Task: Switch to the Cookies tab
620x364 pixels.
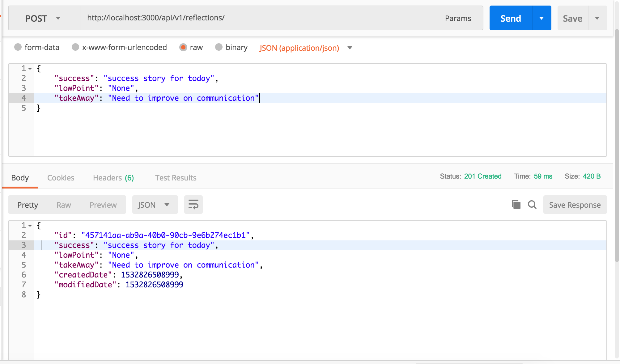Action: tap(61, 178)
